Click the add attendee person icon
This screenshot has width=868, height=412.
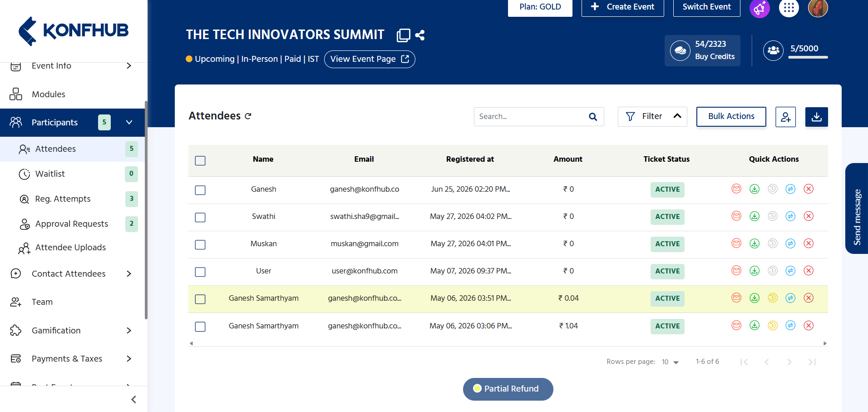(x=785, y=117)
